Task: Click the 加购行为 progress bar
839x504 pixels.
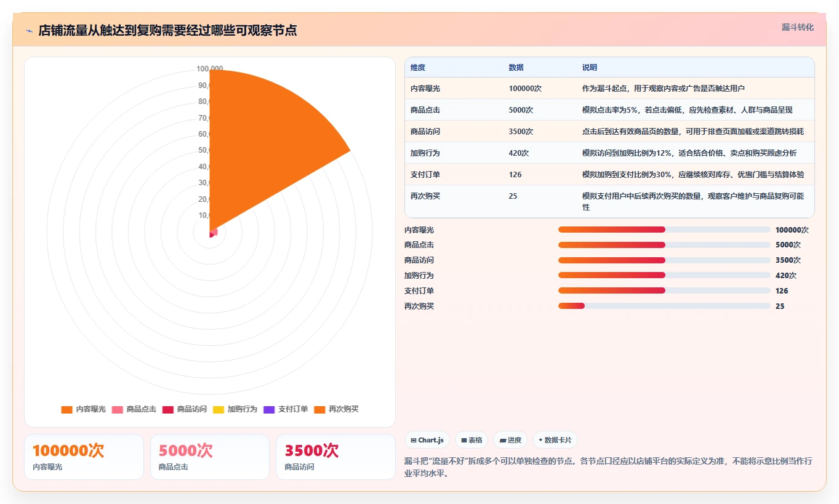Action: pos(664,275)
